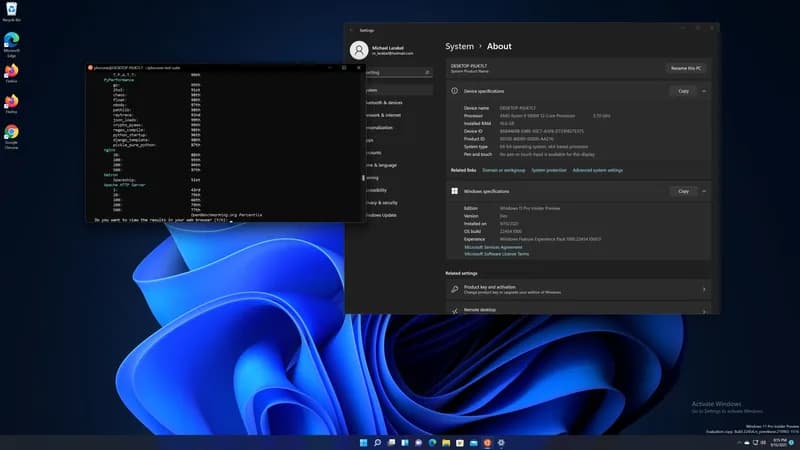
Task: Collapse the Device specifications section
Action: pyautogui.click(x=704, y=91)
